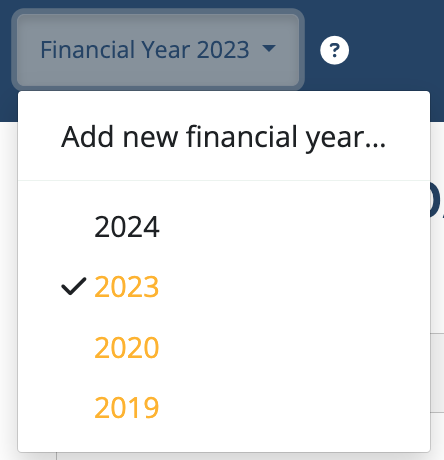Click the divider under Add new financial year

click(224, 180)
